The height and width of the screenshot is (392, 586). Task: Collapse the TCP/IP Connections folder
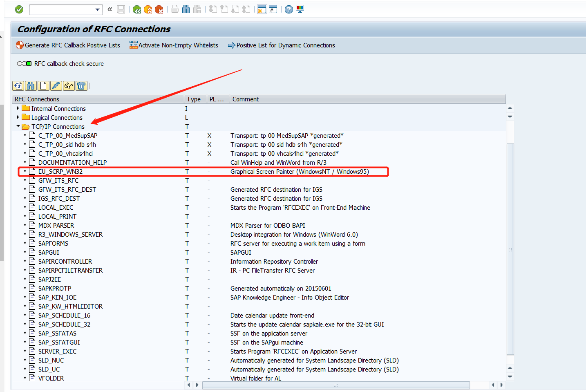(x=18, y=126)
